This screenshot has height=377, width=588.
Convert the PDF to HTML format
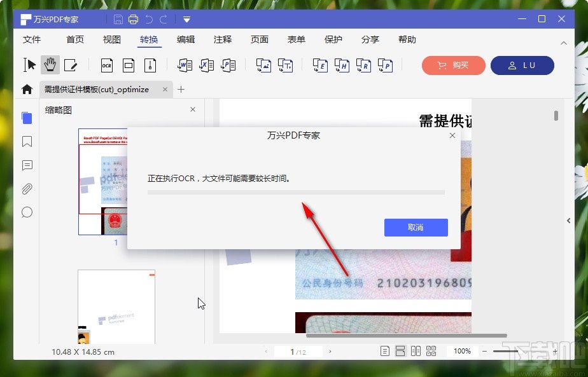342,65
